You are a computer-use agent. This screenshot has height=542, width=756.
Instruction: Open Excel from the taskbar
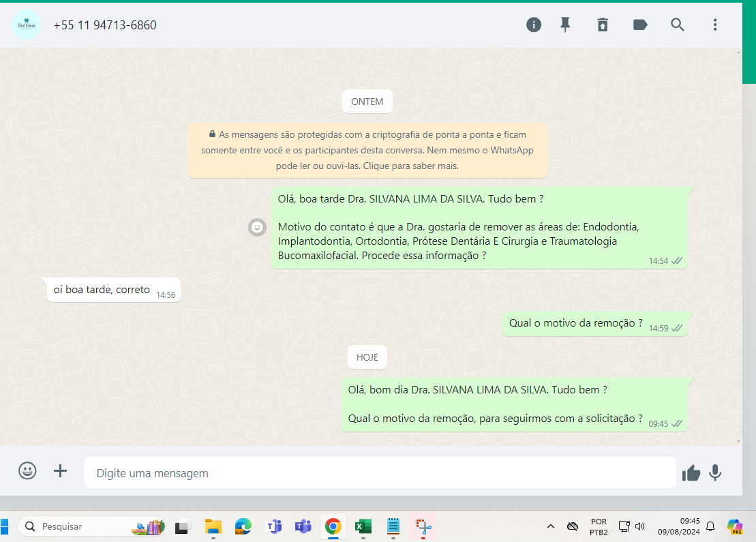pos(363,526)
